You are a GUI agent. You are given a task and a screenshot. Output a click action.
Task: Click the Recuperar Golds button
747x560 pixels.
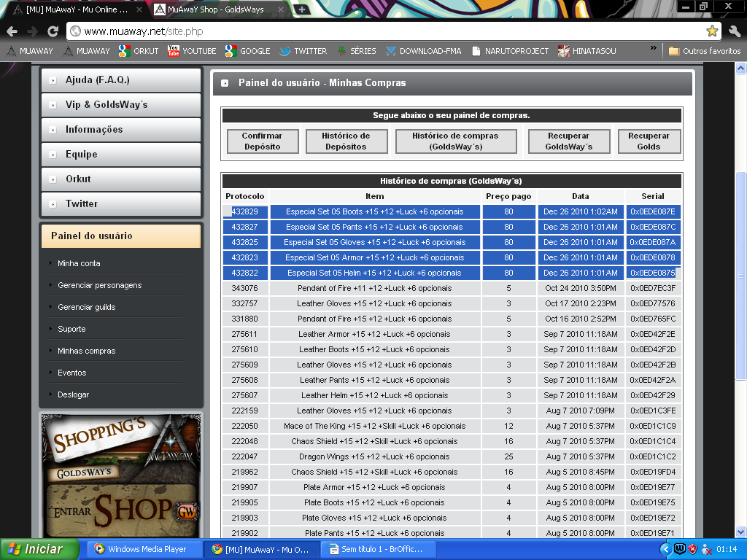(x=649, y=141)
